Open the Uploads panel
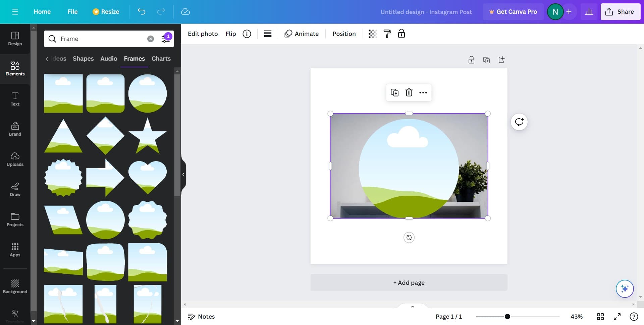644x325 pixels. (15, 159)
